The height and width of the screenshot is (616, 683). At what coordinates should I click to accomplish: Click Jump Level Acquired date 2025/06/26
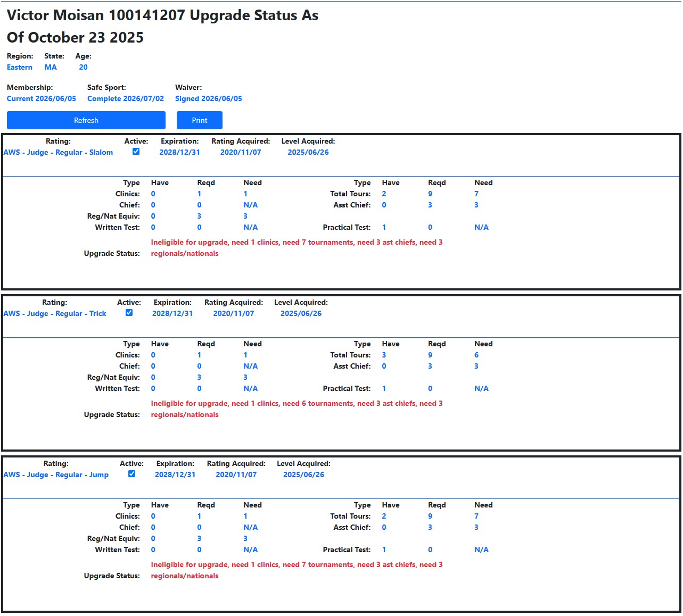click(x=304, y=475)
